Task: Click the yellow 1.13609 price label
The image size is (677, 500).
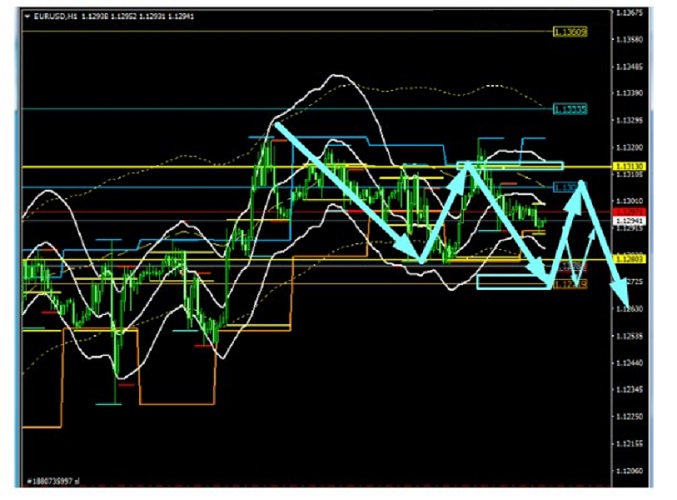Action: (571, 32)
